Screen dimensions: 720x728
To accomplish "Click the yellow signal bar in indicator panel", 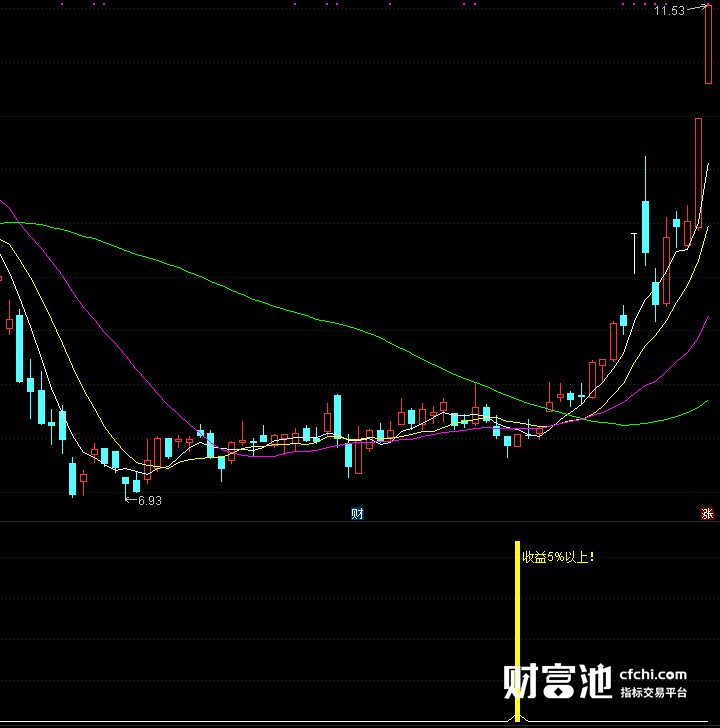I will tap(517, 630).
